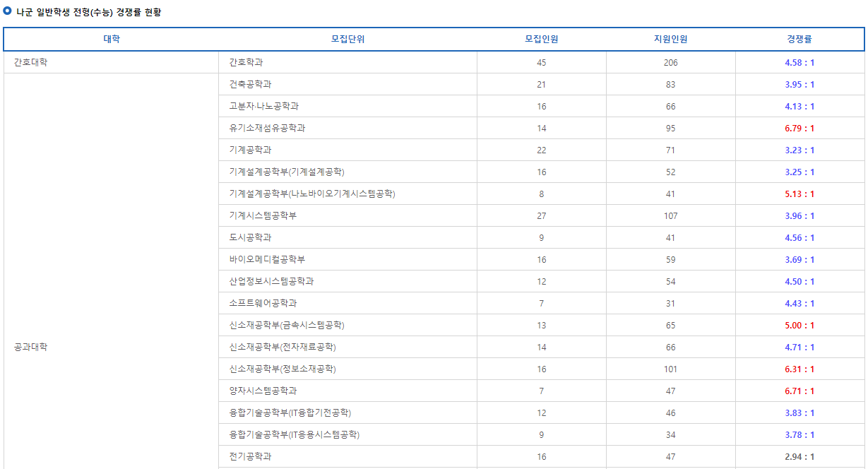The height and width of the screenshot is (469, 868).
Task: Click the 4.13 : 1 ratio for 고분자·나노공학과
Action: point(799,107)
